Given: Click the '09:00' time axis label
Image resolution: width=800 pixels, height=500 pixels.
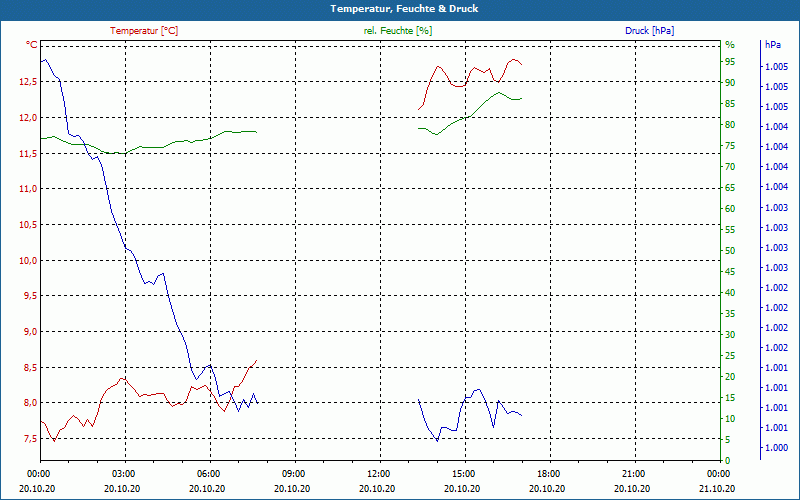Looking at the screenshot, I should tap(295, 474).
